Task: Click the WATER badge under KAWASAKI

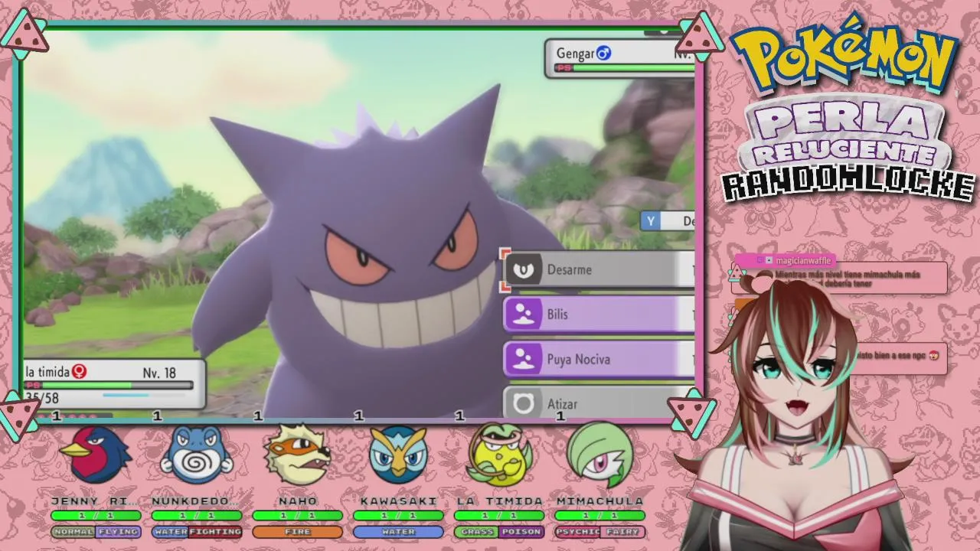Action: pos(398,532)
